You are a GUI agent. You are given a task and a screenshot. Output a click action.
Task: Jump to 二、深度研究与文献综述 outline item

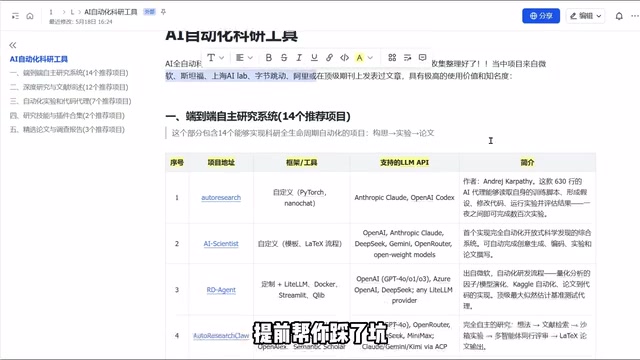pyautogui.click(x=69, y=87)
